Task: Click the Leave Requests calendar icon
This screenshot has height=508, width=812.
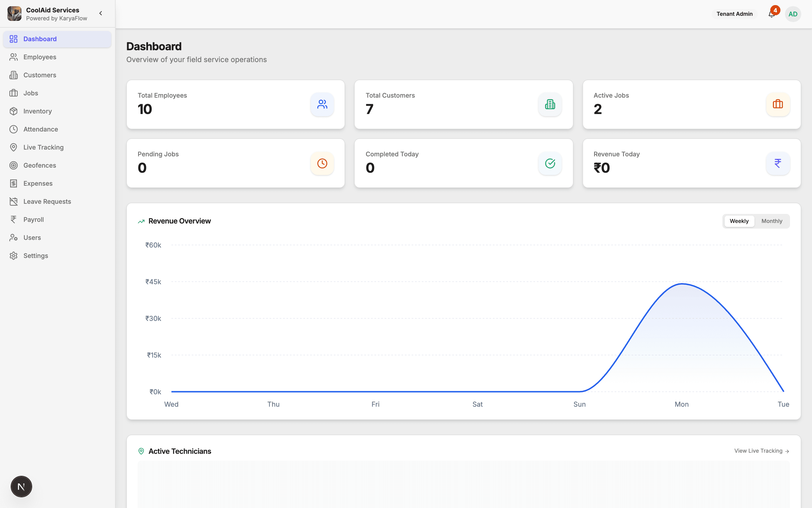Action: coord(14,202)
